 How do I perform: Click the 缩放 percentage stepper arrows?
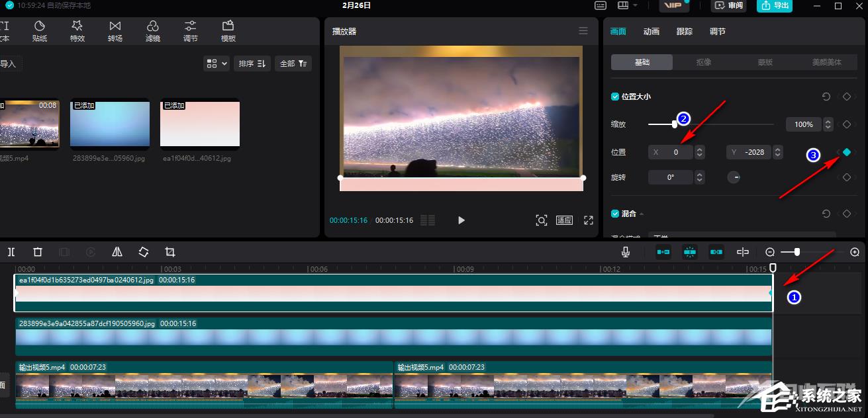pyautogui.click(x=828, y=124)
